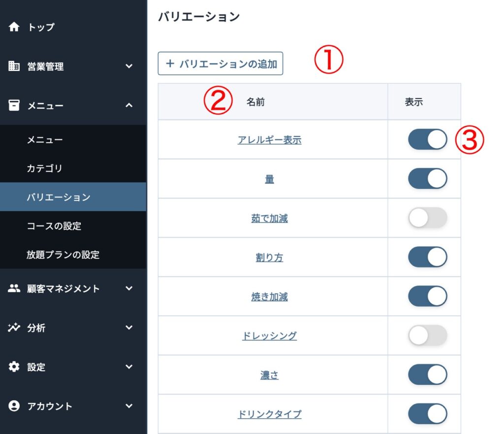The image size is (504, 434).
Task: Click the person icon for アカウント
Action: point(14,406)
